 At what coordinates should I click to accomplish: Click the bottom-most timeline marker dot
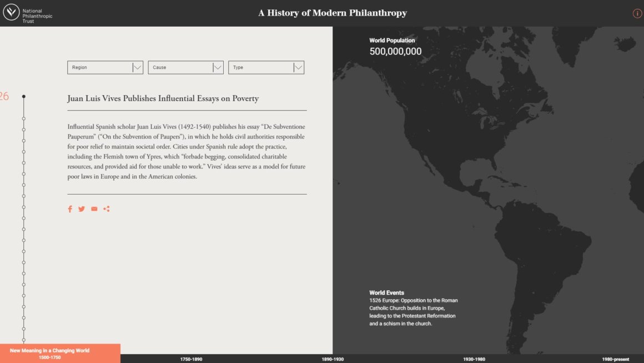(x=23, y=340)
